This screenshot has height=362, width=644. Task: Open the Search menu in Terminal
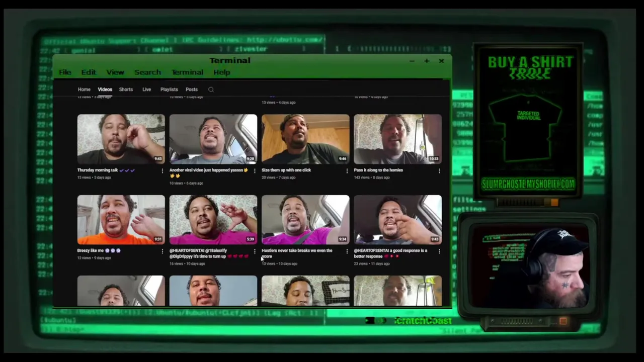tap(147, 72)
